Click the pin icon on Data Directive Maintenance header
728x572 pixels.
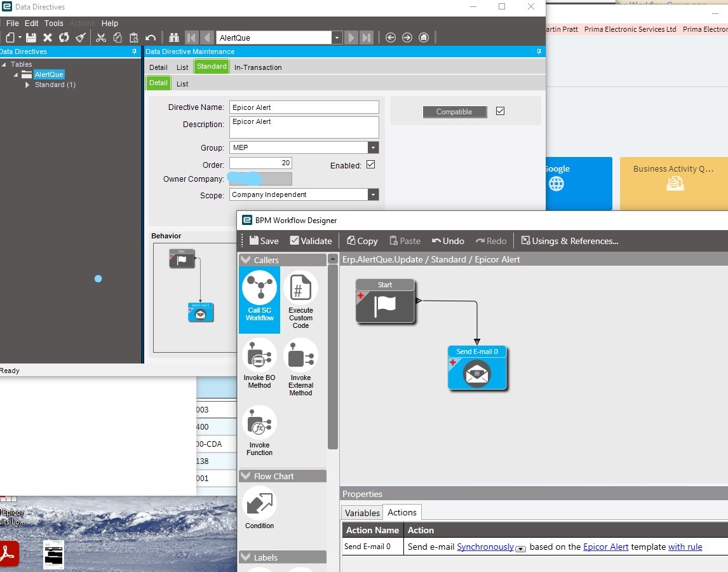pos(539,51)
